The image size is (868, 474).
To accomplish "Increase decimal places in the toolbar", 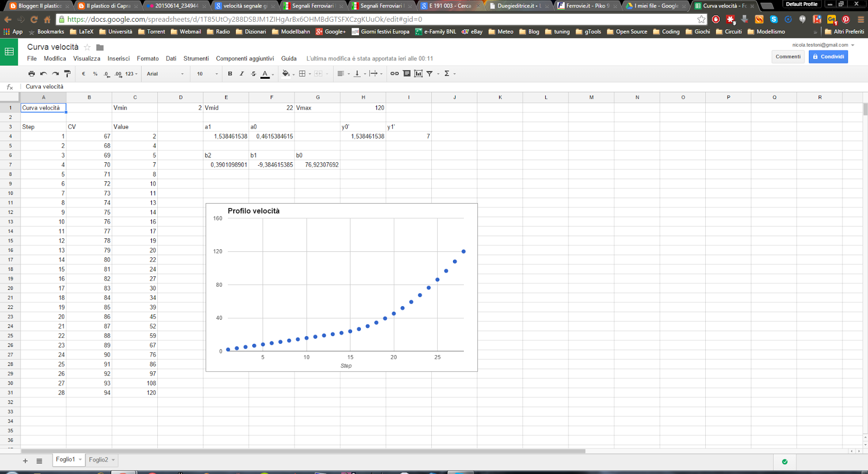I will [x=118, y=74].
